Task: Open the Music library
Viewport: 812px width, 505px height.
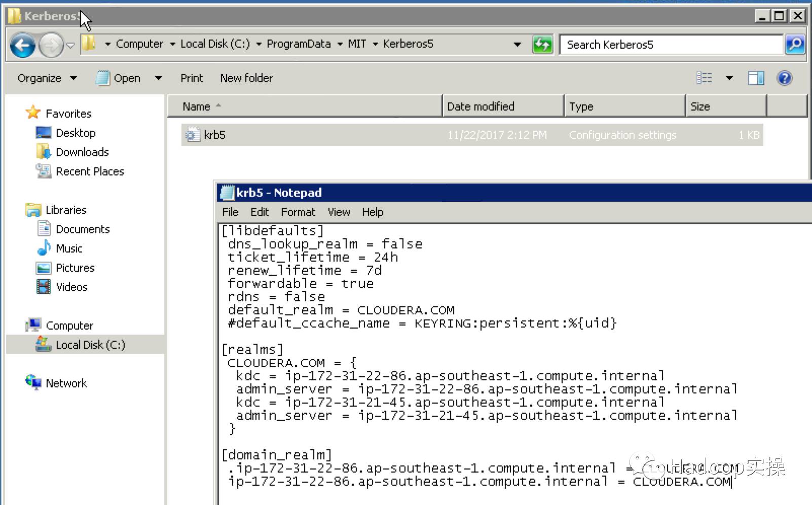Action: [x=69, y=248]
